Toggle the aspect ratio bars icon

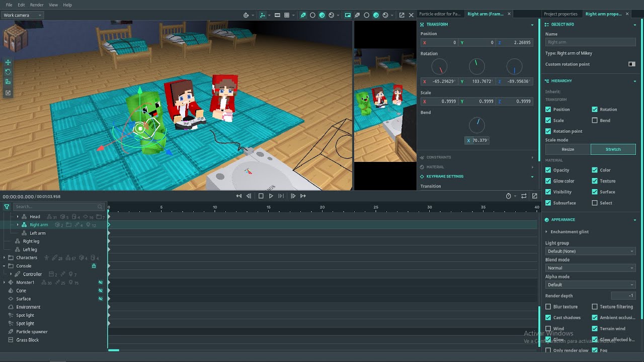click(x=277, y=15)
